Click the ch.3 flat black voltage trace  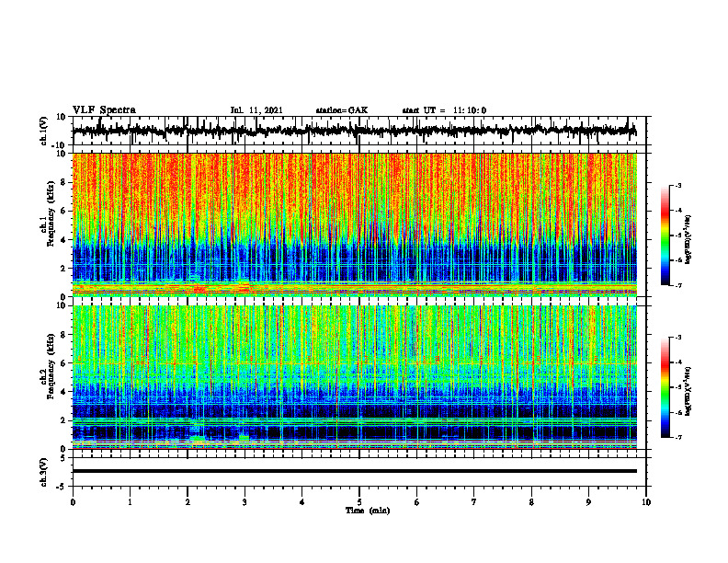(355, 471)
